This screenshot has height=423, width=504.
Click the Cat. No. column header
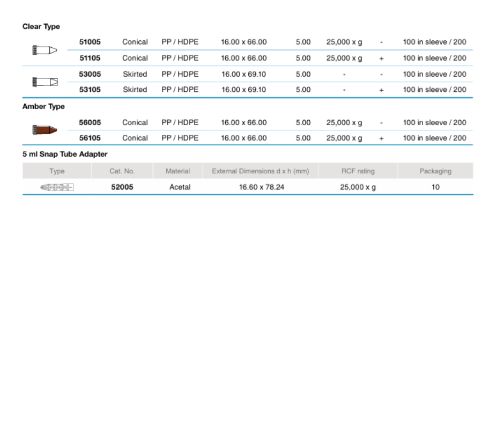coord(122,171)
